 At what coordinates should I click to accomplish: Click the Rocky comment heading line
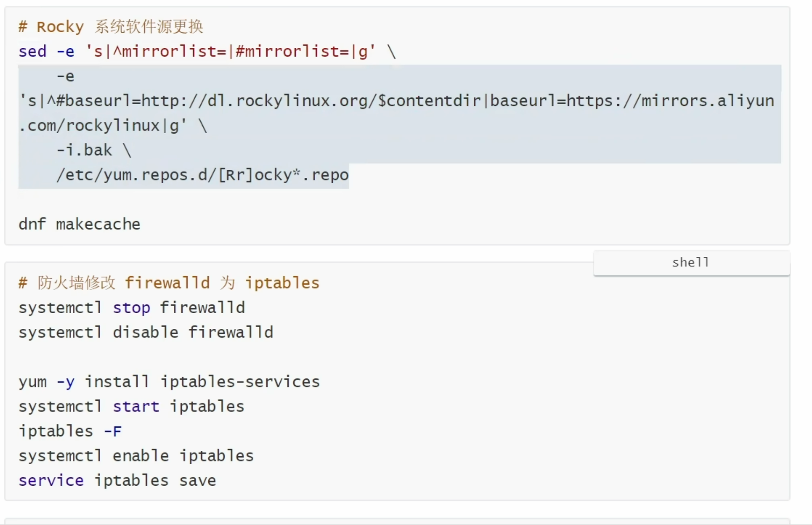(111, 27)
